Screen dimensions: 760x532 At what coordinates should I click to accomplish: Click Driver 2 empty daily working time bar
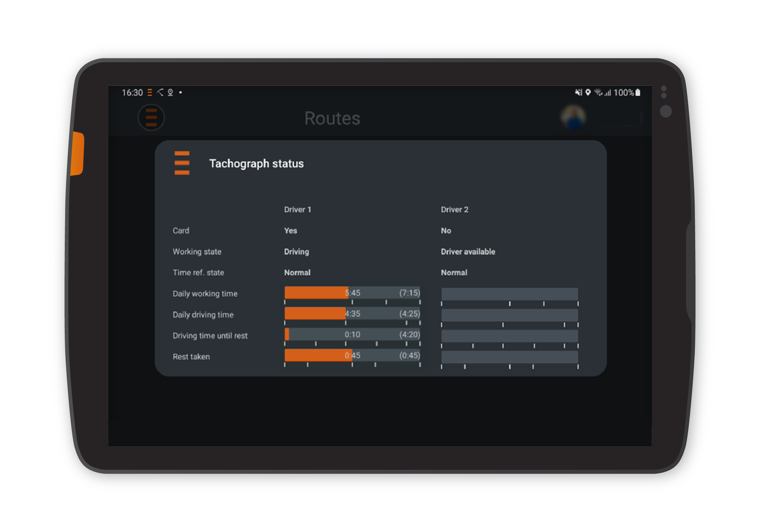(509, 294)
